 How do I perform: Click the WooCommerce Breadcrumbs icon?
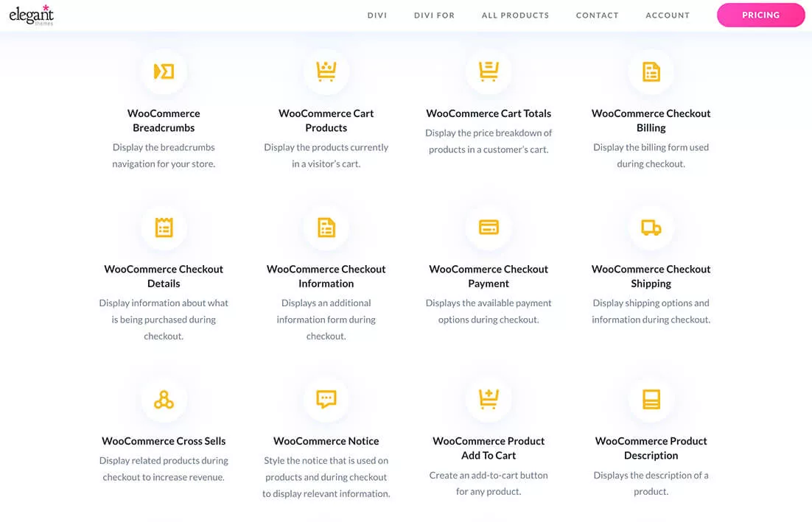pyautogui.click(x=164, y=71)
